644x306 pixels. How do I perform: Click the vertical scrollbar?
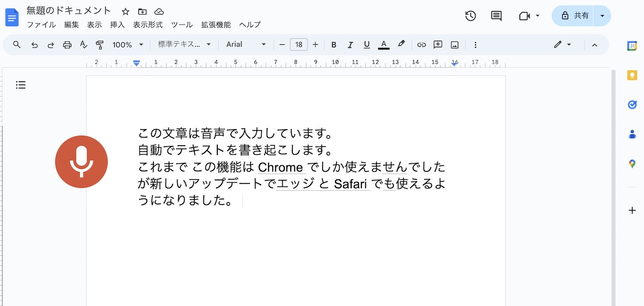coord(613,188)
